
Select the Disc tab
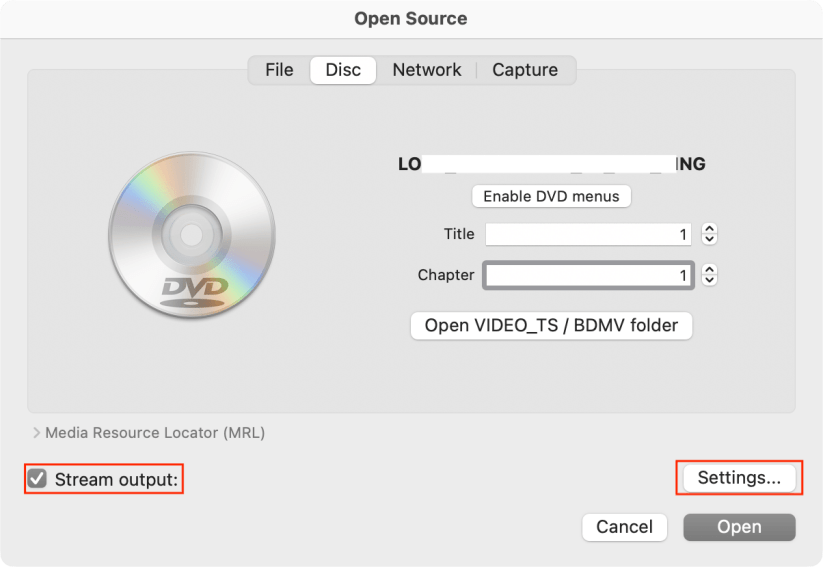tap(343, 70)
